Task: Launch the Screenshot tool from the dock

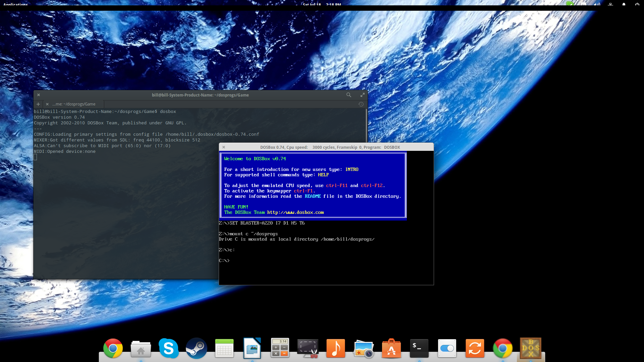Action: 308,349
